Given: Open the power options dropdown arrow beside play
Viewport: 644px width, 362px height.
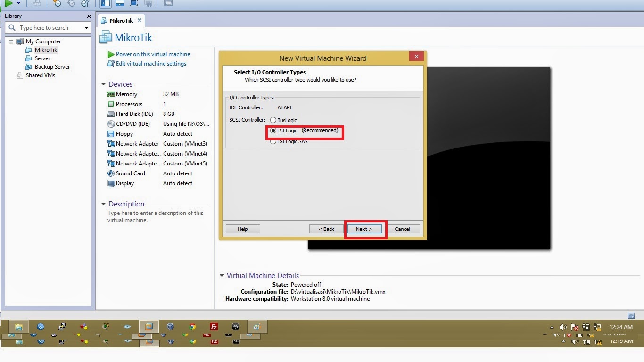Looking at the screenshot, I should 19,3.
